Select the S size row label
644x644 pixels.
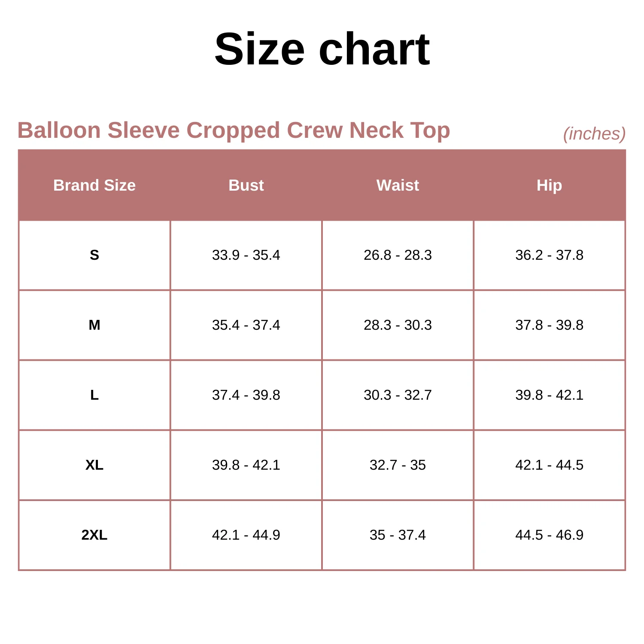click(94, 255)
